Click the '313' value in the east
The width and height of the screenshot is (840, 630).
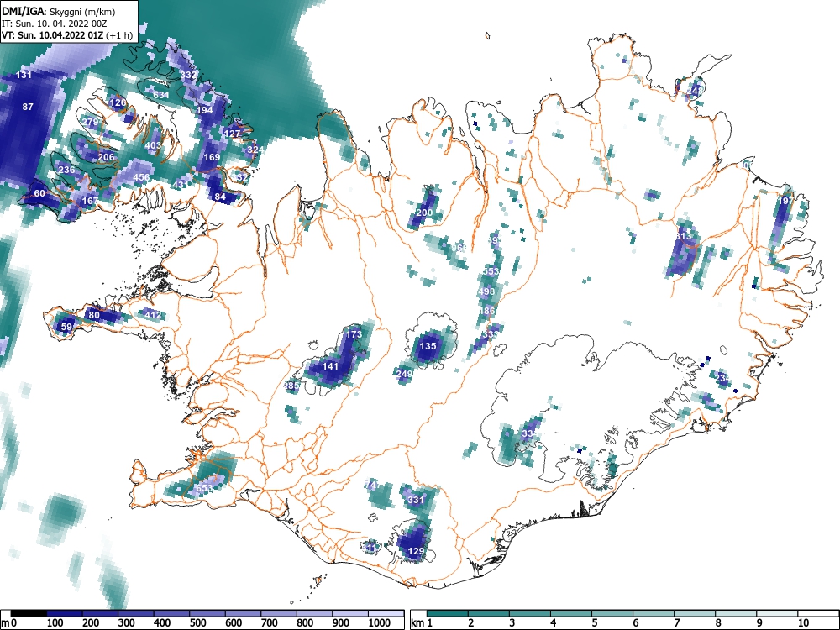pos(684,236)
